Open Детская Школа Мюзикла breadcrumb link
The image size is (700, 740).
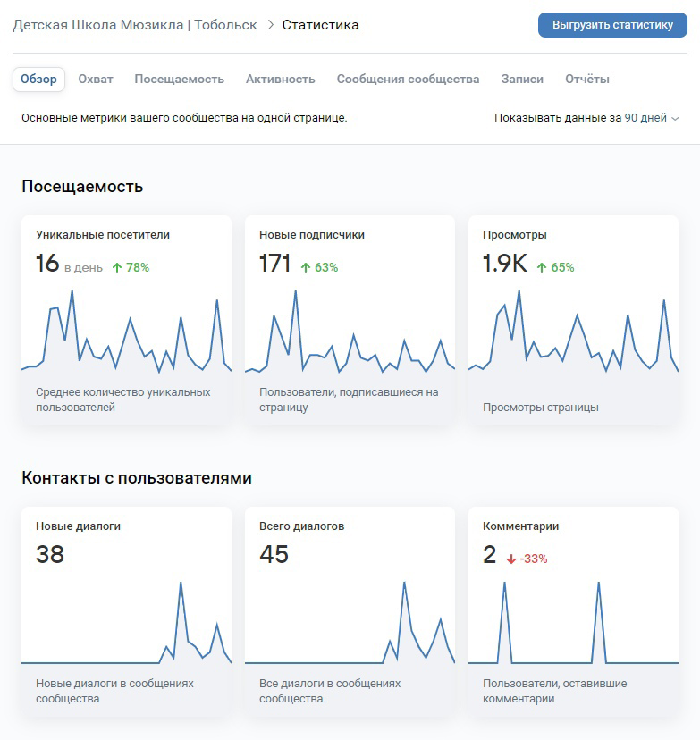pos(135,25)
